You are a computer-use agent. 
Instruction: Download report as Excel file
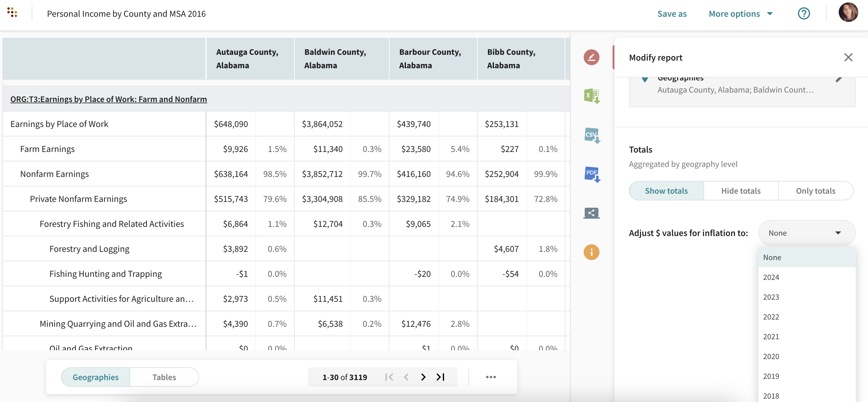tap(591, 96)
